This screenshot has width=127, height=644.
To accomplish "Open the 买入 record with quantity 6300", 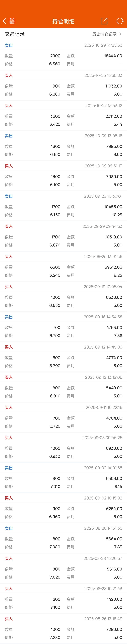I will click(63, 266).
